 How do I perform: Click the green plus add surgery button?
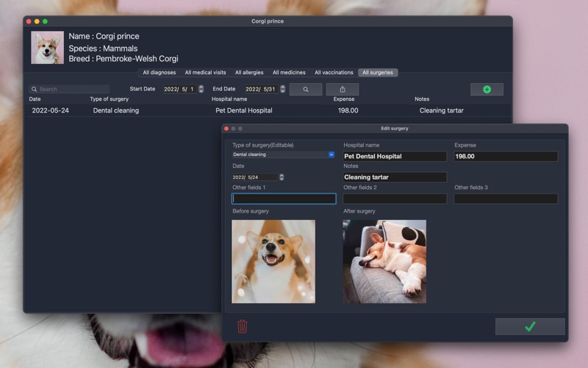[x=487, y=89]
